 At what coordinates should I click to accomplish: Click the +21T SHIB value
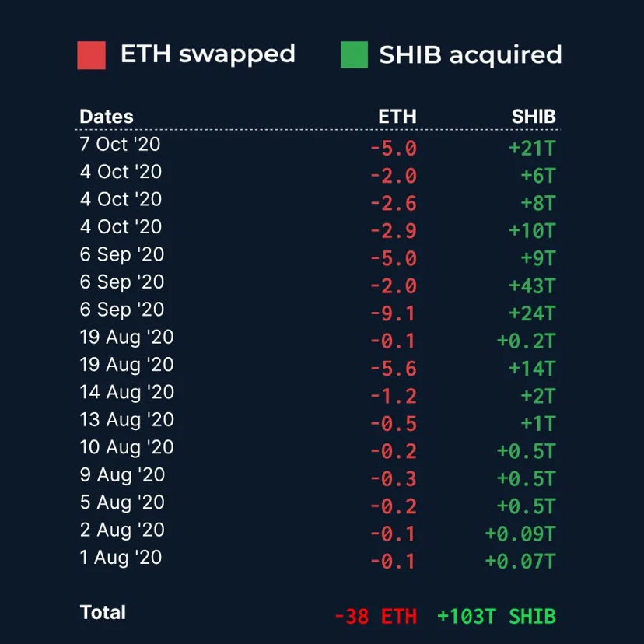click(x=532, y=148)
